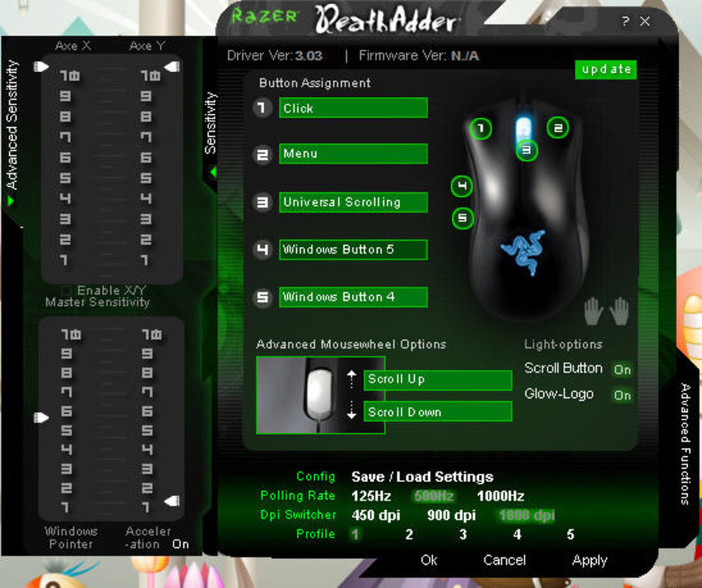Click the Light-options heading
This screenshot has width=702, height=588.
563,344
